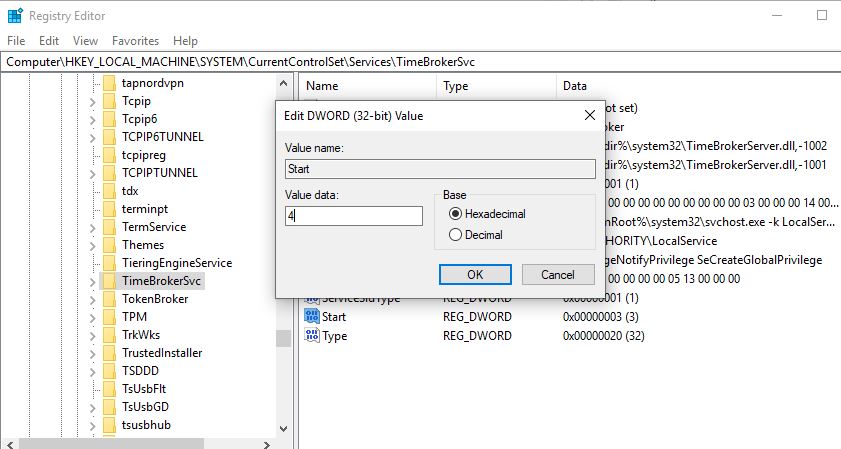Click into the Value data field
841x449 pixels.
pyautogui.click(x=353, y=216)
